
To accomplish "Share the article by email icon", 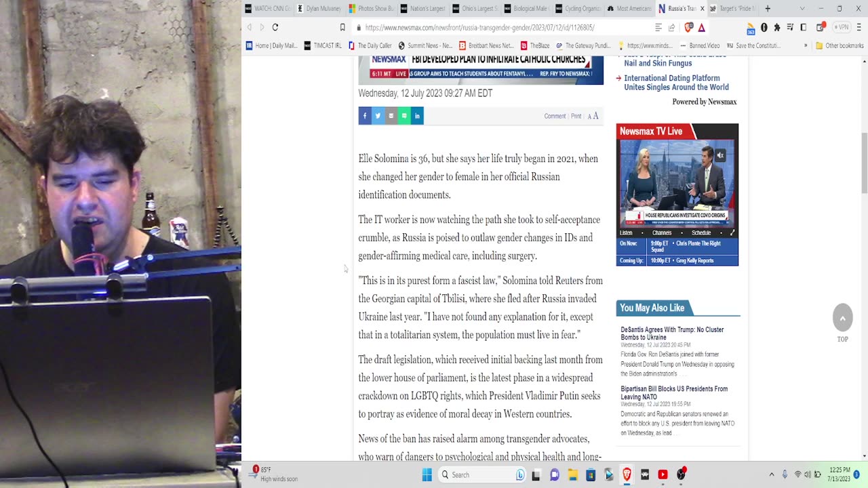I will point(391,116).
